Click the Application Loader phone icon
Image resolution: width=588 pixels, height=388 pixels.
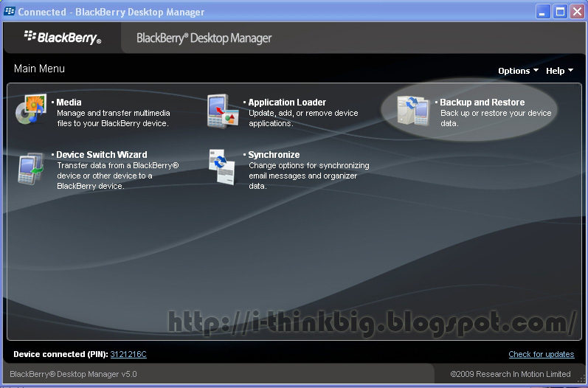pos(223,111)
